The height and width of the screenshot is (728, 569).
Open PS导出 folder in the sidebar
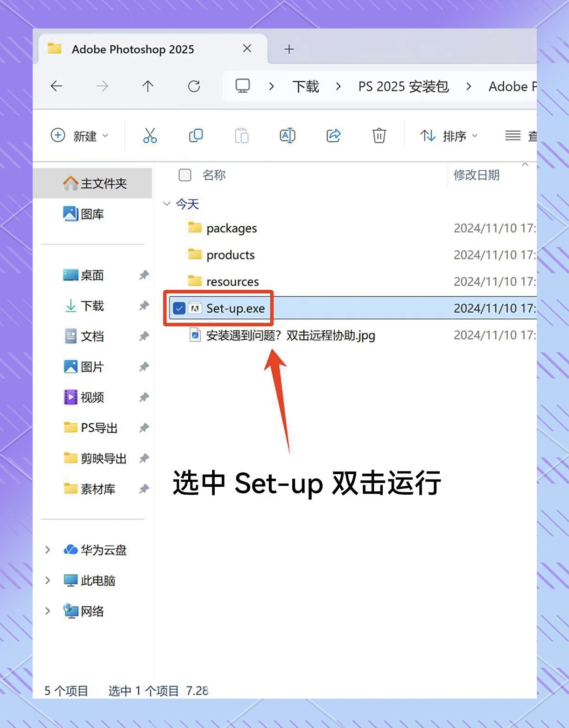(90, 428)
